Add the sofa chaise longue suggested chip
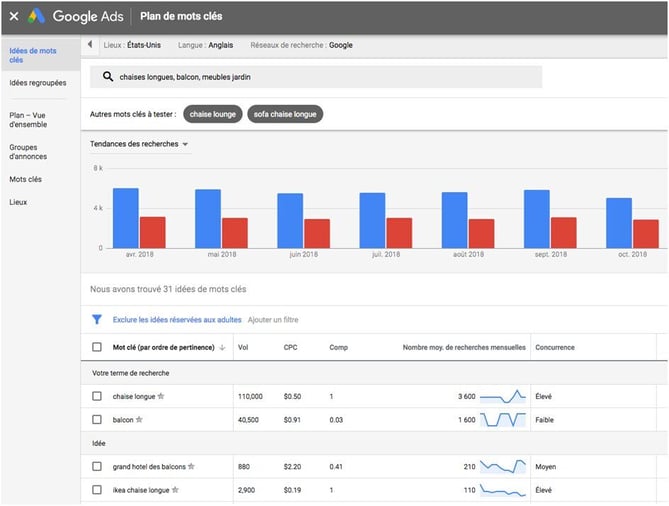Viewport: 669px width, 506px height. [285, 114]
